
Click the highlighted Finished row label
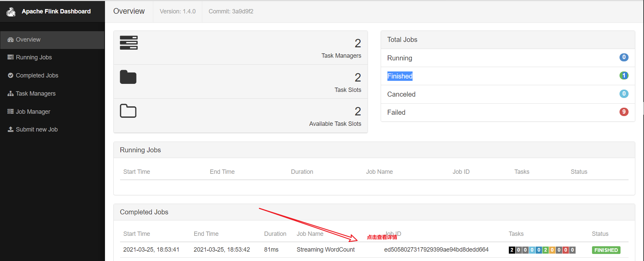click(x=400, y=76)
